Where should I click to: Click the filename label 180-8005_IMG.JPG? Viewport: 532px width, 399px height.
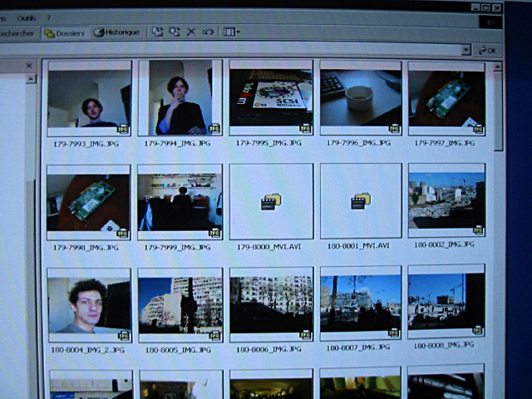[179, 350]
